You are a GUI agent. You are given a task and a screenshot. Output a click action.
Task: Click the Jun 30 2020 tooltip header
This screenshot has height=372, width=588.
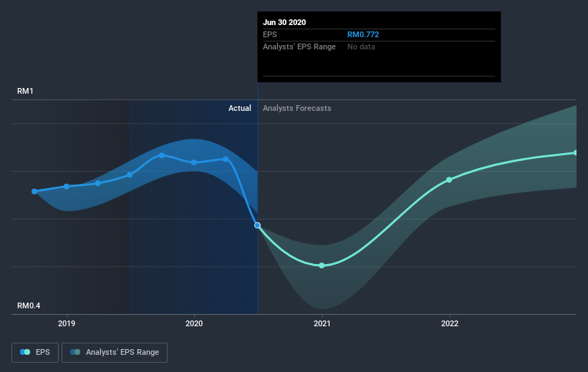(x=284, y=22)
